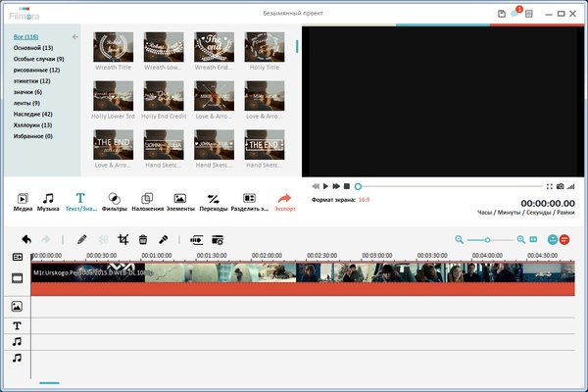Switch to the Музыка (Music) tab
Screen dimensions: 588x392
pyautogui.click(x=48, y=202)
